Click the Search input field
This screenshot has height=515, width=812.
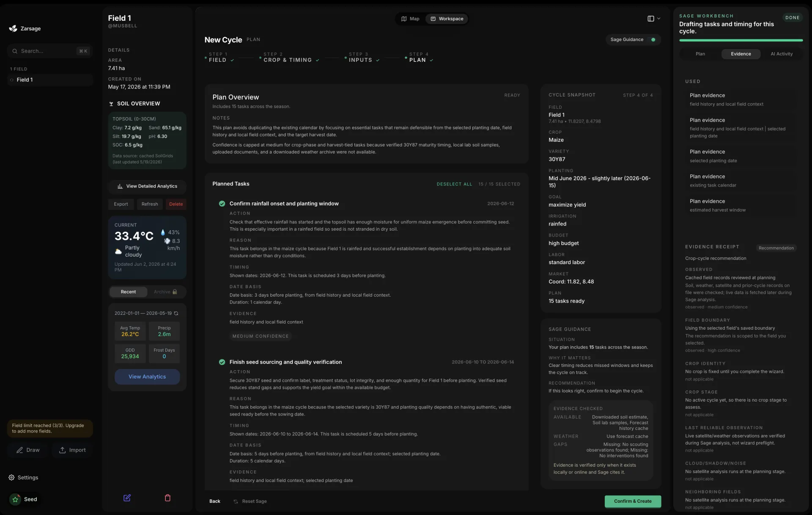pos(50,51)
